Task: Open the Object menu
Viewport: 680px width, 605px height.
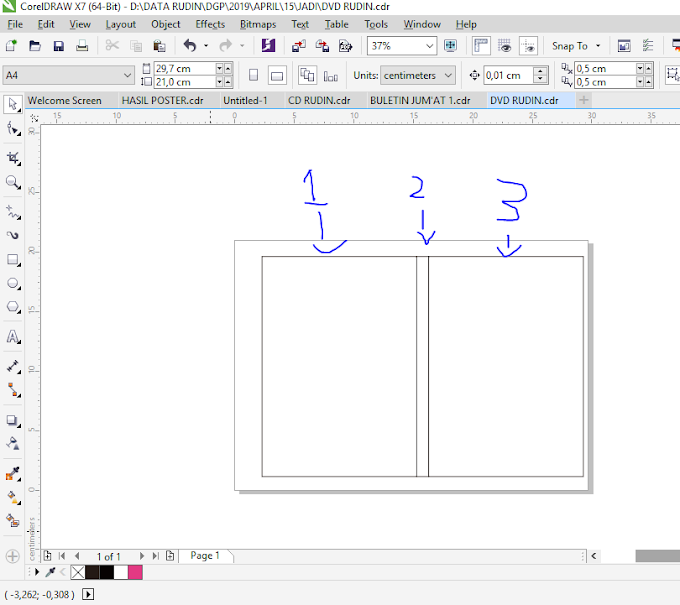Action: [166, 24]
